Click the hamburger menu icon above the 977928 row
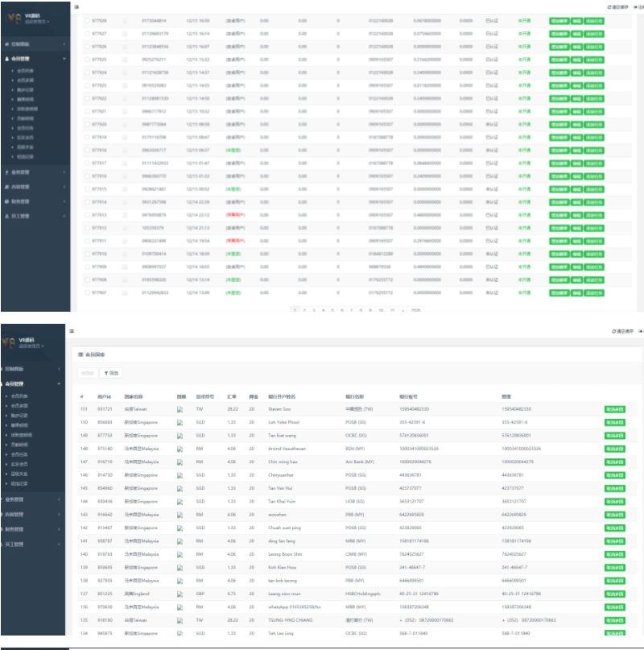 click(76, 6)
